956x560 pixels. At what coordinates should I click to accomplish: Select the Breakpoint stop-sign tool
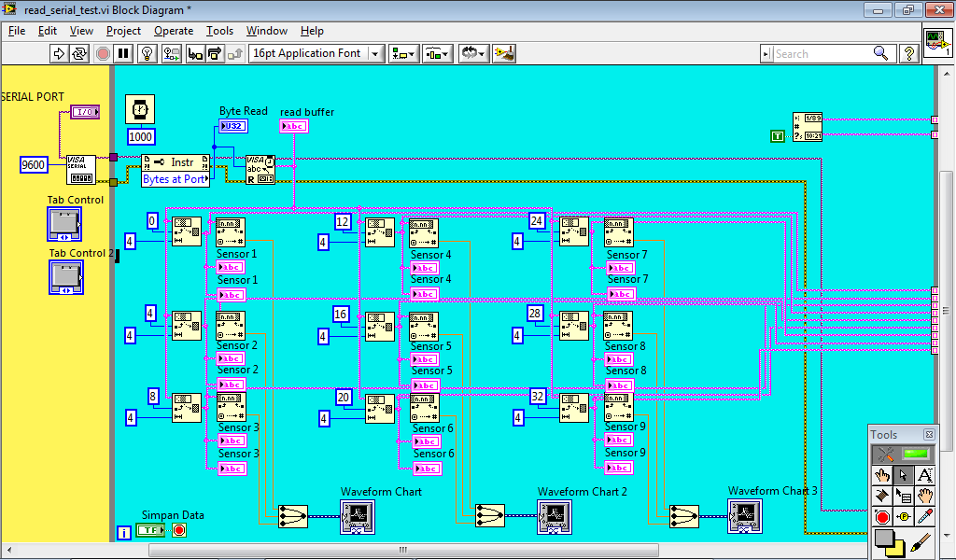[x=881, y=517]
